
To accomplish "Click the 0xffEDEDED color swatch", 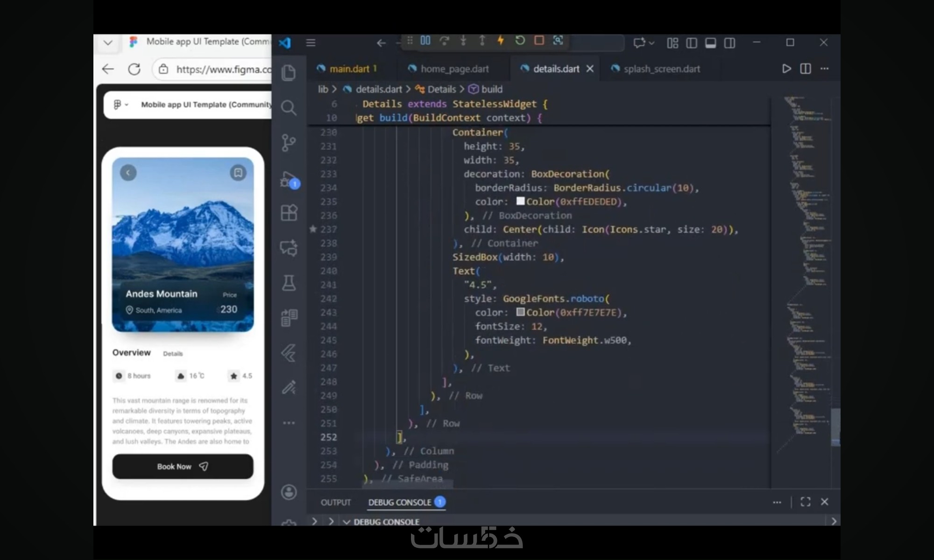I will tap(520, 201).
